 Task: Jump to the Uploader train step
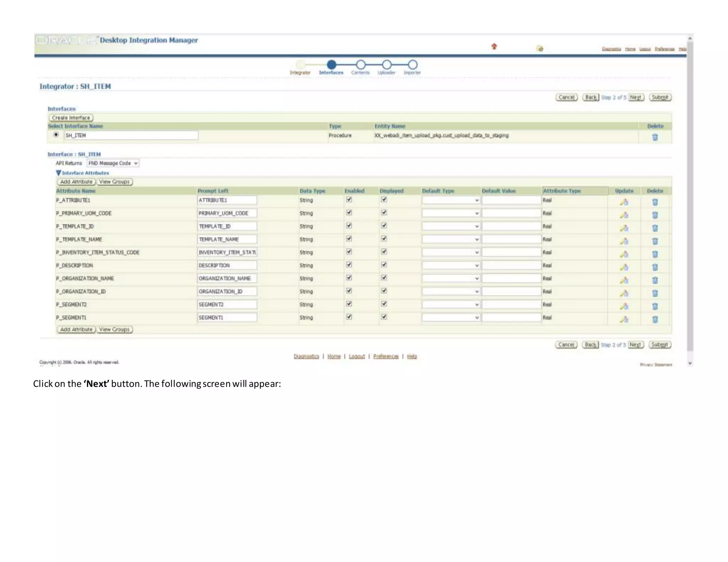click(x=386, y=65)
